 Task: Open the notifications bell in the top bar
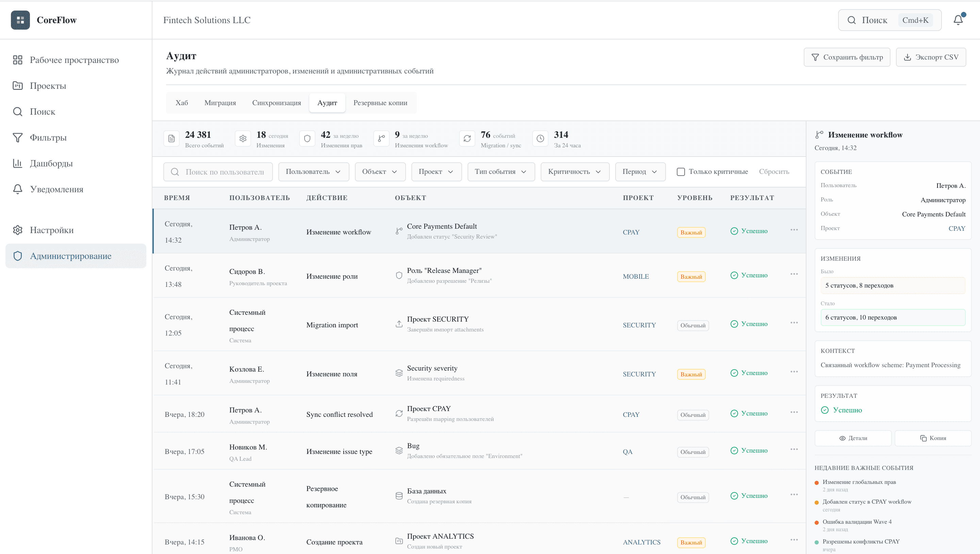[958, 20]
